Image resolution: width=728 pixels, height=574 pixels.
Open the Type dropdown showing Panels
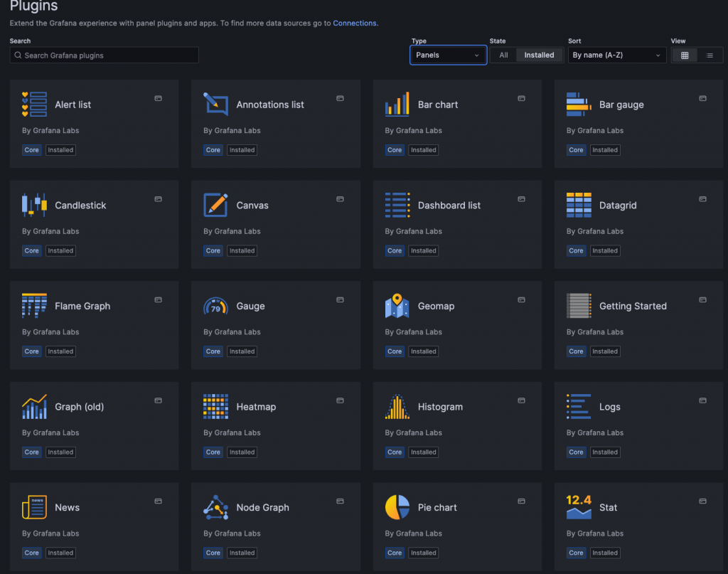[x=448, y=55]
